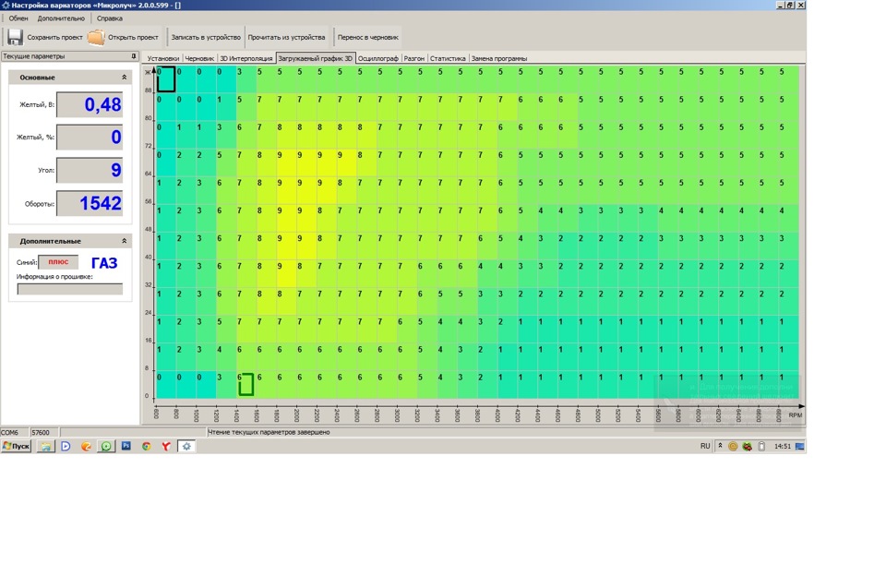Collapse the Дополнительные section
886x588 pixels.
(x=125, y=241)
